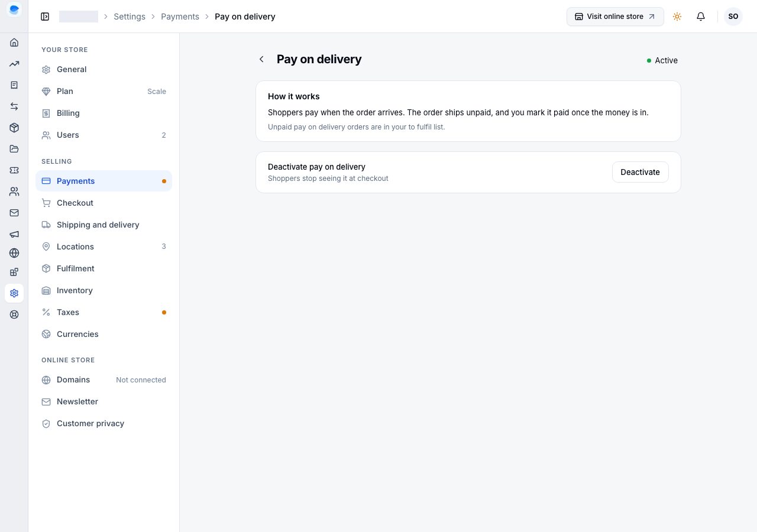Open Users settings
Viewport: 757px width, 532px height.
[x=104, y=135]
